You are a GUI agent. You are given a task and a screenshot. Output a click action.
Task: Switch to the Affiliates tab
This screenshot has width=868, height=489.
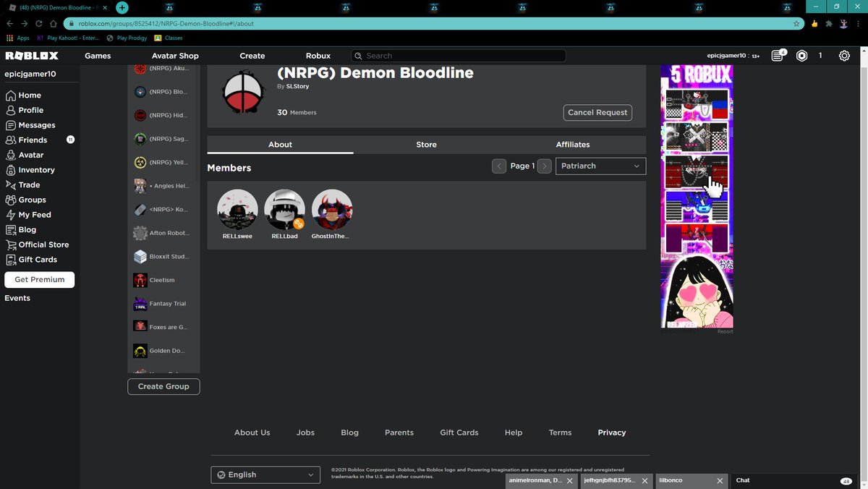tap(573, 145)
